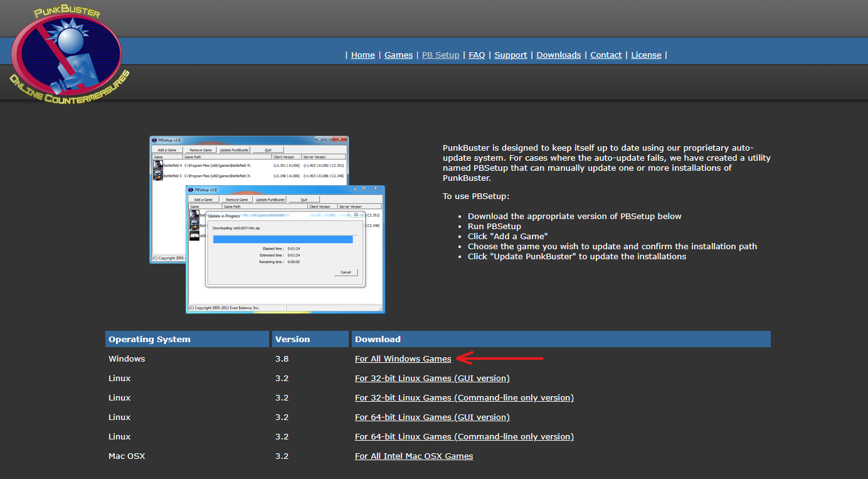
Task: Click the "Operating System" column header
Action: 187,339
